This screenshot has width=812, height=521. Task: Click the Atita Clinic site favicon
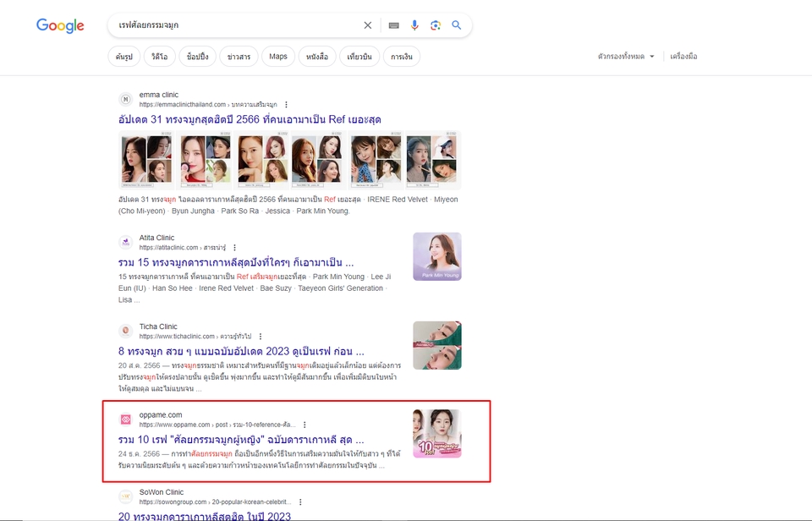pos(125,242)
